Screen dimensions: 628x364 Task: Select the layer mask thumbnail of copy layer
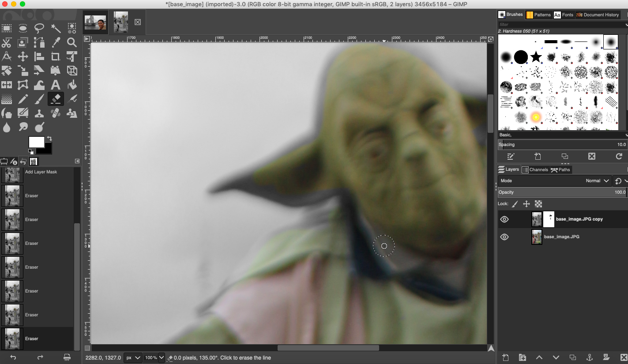(x=549, y=219)
